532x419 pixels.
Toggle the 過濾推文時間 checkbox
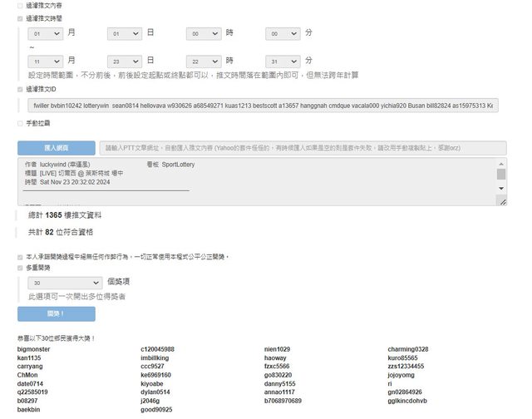pyautogui.click(x=20, y=17)
